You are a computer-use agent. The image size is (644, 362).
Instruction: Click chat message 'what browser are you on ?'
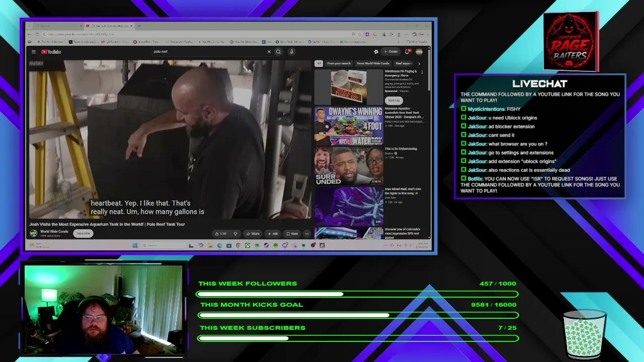click(518, 144)
